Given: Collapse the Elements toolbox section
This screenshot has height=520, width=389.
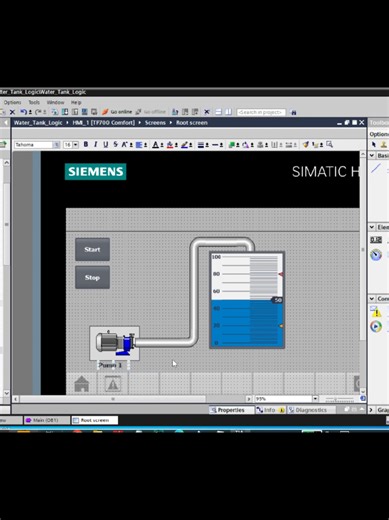Looking at the screenshot, I should pyautogui.click(x=372, y=227).
